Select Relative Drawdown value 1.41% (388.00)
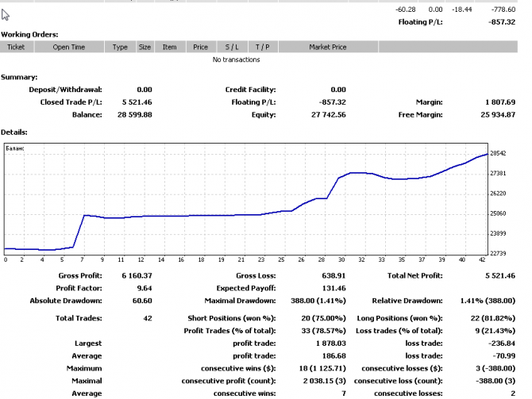 click(488, 301)
